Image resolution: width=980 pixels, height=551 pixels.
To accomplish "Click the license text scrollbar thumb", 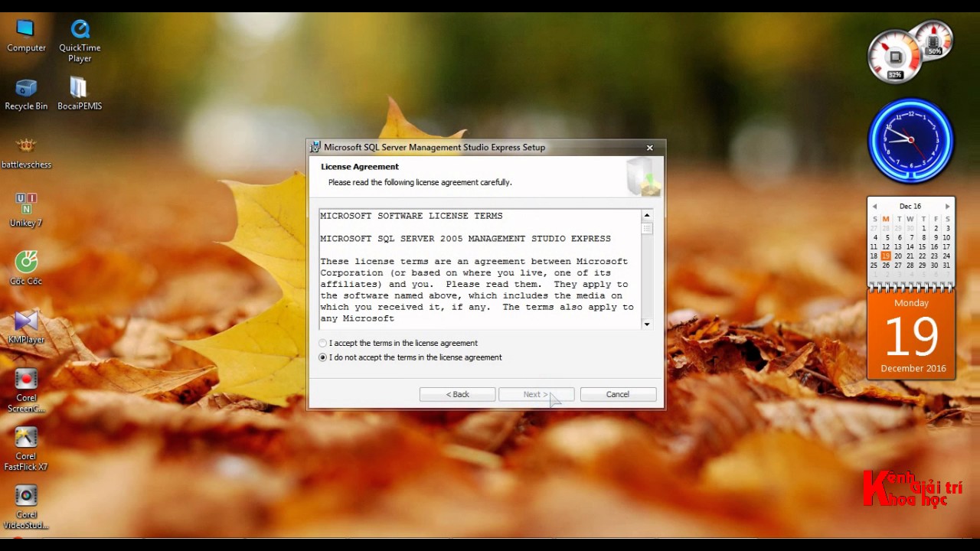I will [x=646, y=228].
